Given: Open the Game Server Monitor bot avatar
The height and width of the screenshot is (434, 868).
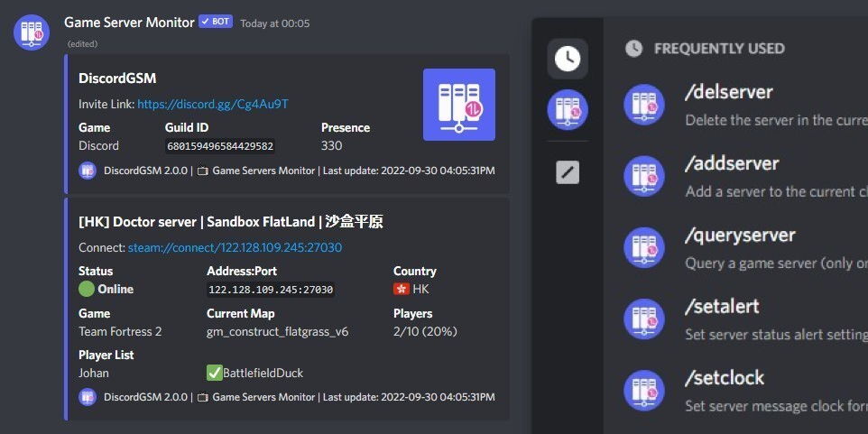Looking at the screenshot, I should pyautogui.click(x=32, y=32).
